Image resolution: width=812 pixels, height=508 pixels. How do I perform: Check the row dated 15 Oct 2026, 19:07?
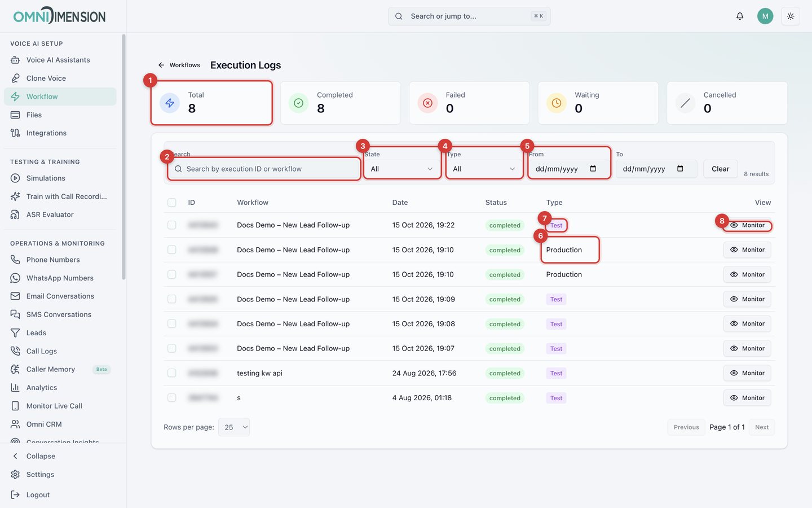(x=172, y=348)
